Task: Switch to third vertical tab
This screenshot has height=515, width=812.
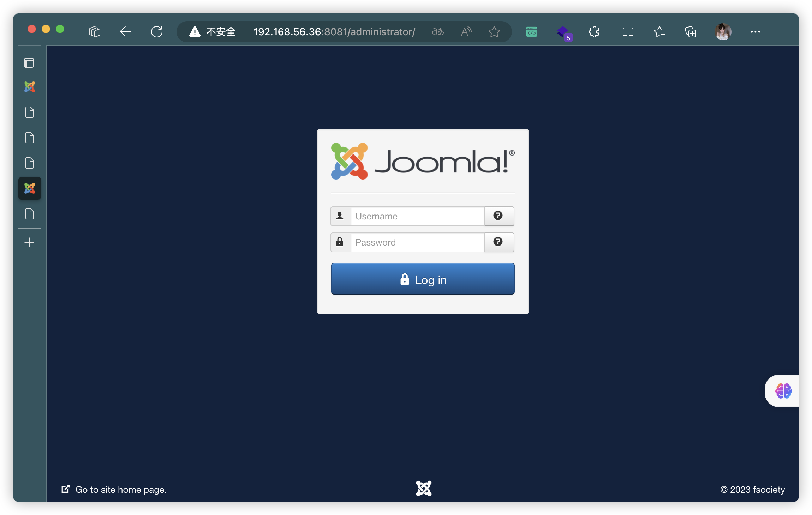Action: point(30,138)
